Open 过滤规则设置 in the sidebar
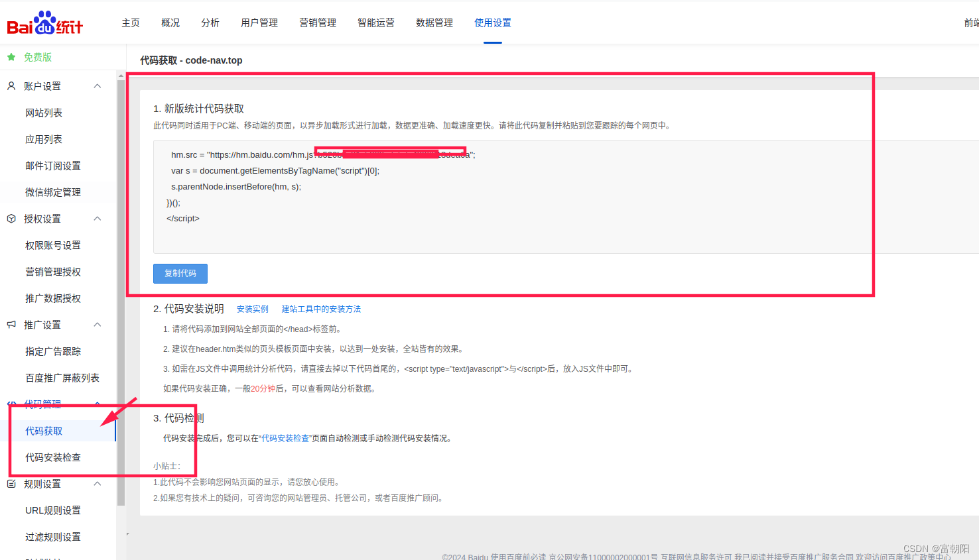Image resolution: width=979 pixels, height=560 pixels. [53, 537]
